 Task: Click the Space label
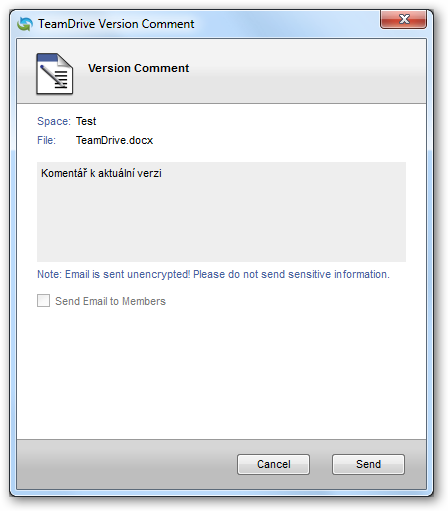click(54, 121)
